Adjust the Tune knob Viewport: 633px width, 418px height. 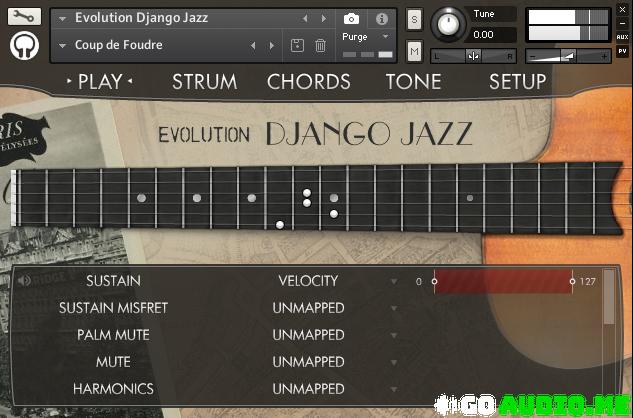click(x=448, y=24)
